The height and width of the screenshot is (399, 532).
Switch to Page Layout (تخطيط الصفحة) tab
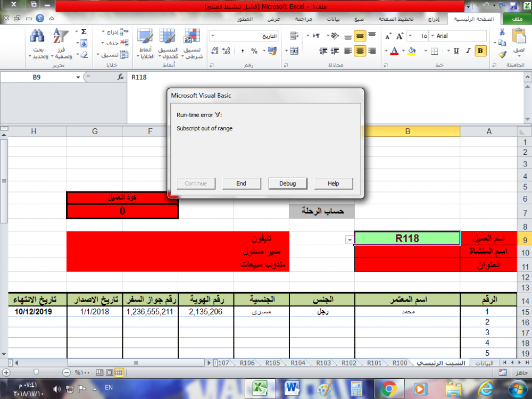396,19
